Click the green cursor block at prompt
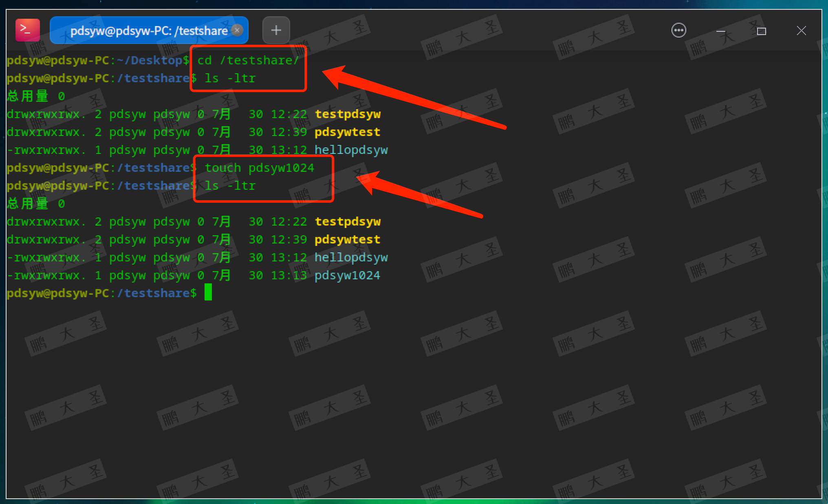Viewport: 828px width, 504px height. point(208,292)
